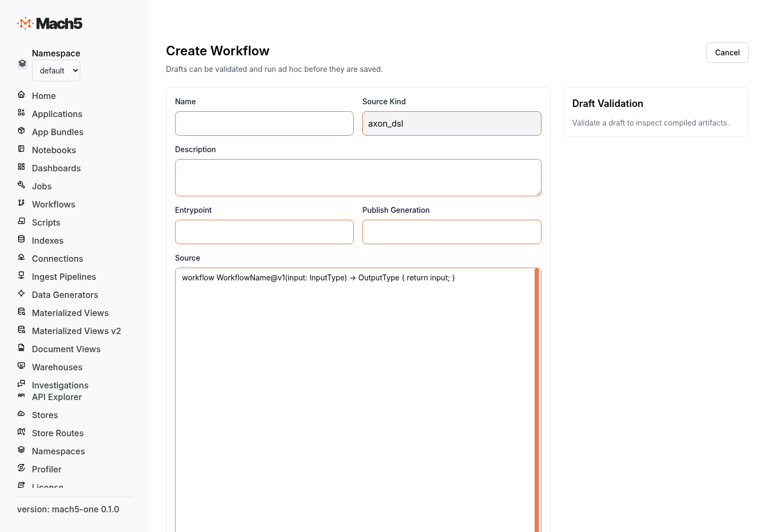Click the Materialized Views v2 icon
The image size is (766, 532).
[x=21, y=330]
